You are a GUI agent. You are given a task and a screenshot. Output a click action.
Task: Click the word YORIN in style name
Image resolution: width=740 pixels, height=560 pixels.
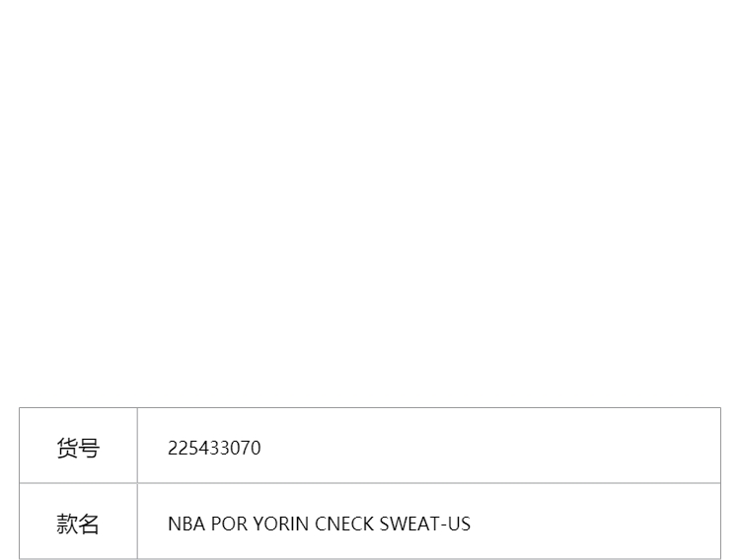281,525
